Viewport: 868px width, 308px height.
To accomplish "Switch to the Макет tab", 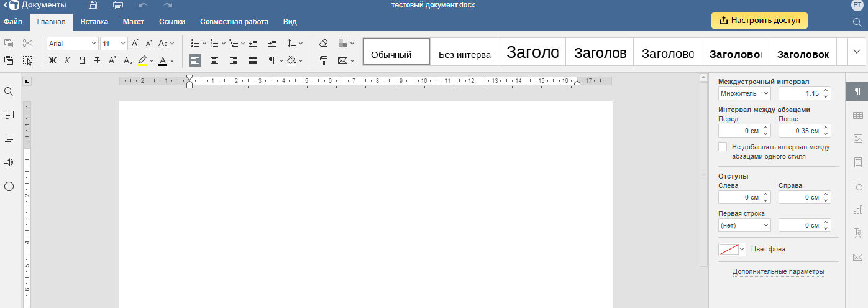I will [134, 21].
